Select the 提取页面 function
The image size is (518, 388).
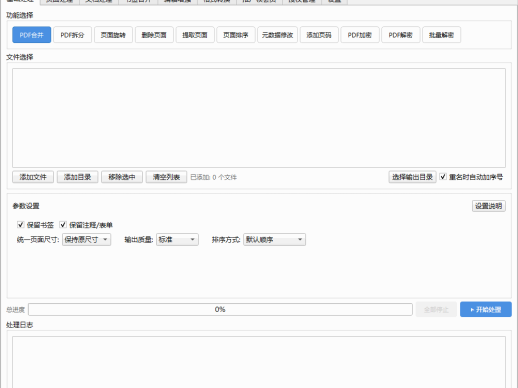click(195, 35)
